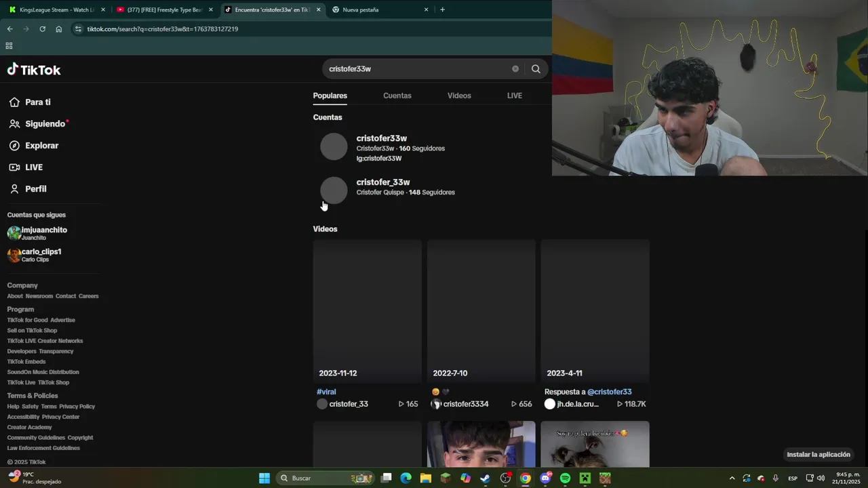Click the TikTok logo
Image resolution: width=868 pixels, height=488 pixels.
[x=34, y=70]
